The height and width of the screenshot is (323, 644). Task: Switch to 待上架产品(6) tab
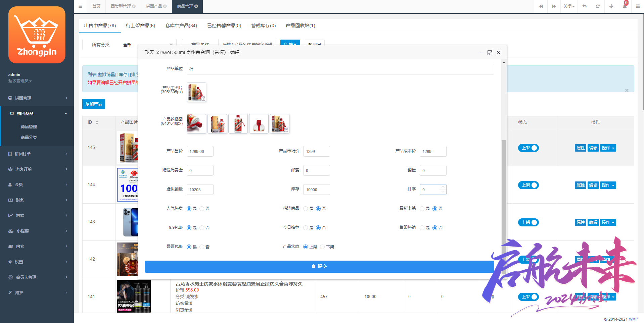coord(140,25)
